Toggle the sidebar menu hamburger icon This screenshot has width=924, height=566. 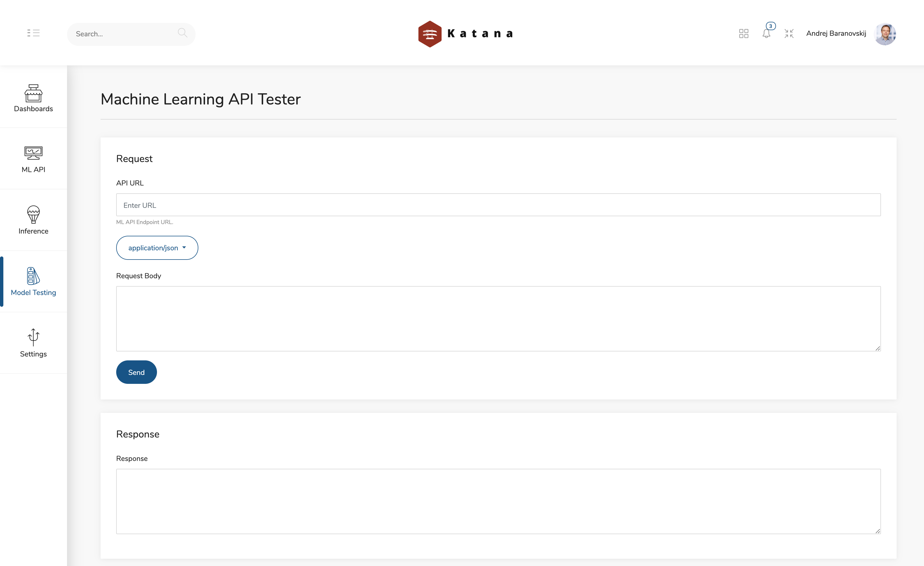tap(33, 33)
